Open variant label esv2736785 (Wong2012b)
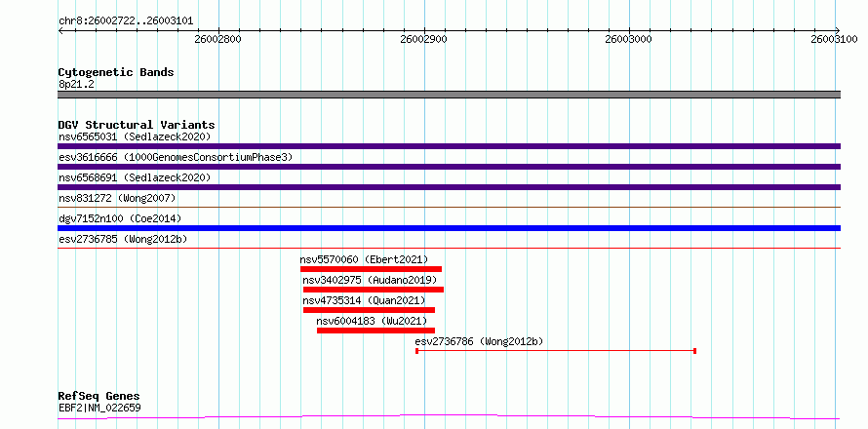Viewport: 868px width, 429px height. pyautogui.click(x=123, y=239)
